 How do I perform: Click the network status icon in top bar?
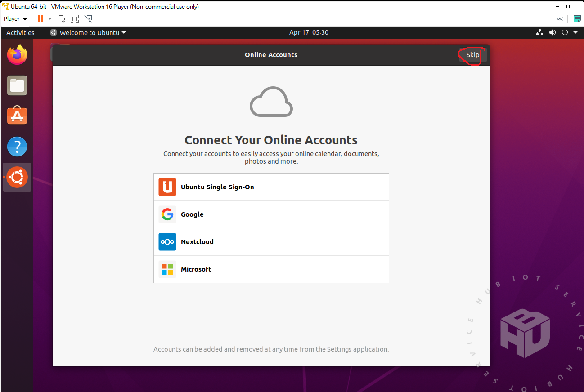[x=540, y=32]
